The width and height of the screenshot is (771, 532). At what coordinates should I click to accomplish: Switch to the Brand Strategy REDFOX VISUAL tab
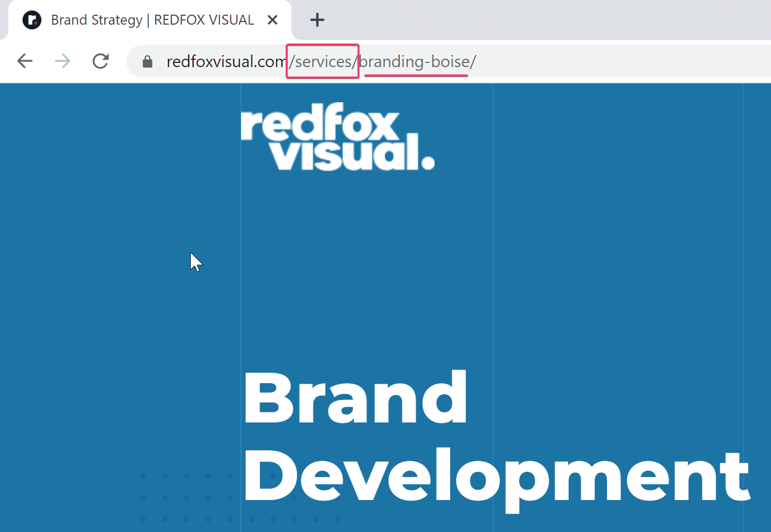pyautogui.click(x=152, y=19)
